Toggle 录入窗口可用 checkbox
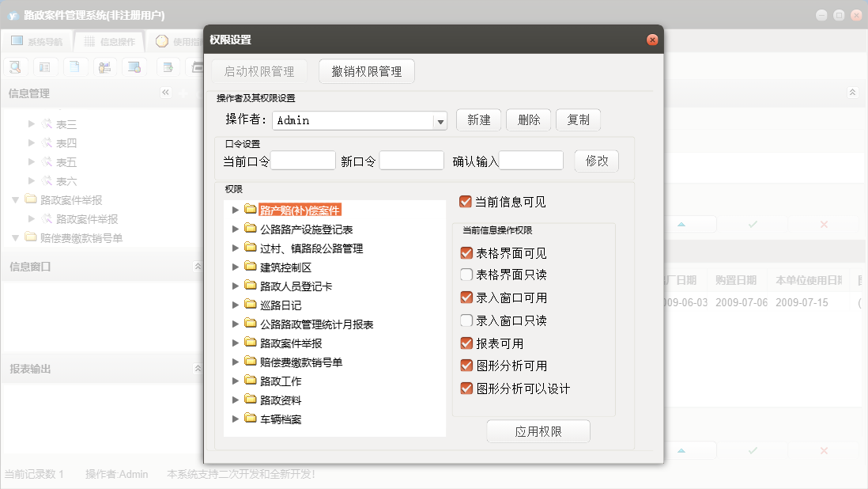 tap(466, 298)
